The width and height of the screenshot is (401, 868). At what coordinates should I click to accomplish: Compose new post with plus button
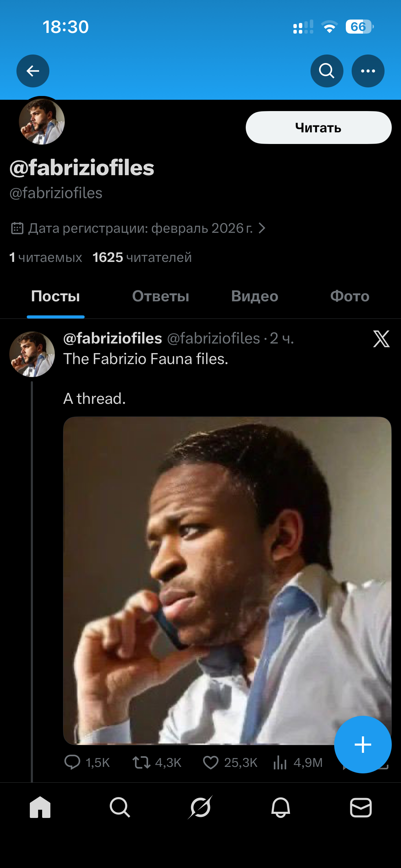click(363, 745)
